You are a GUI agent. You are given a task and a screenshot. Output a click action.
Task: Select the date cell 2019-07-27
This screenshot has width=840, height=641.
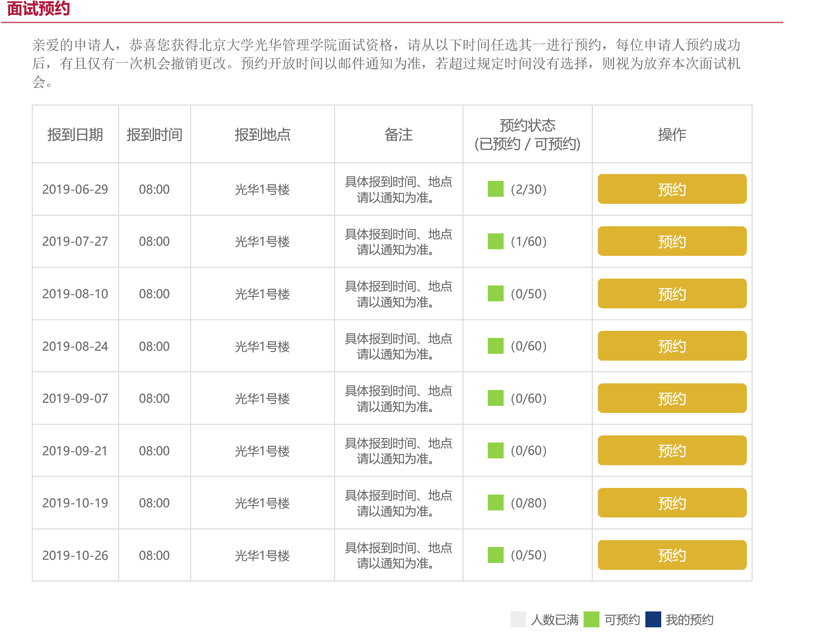75,241
